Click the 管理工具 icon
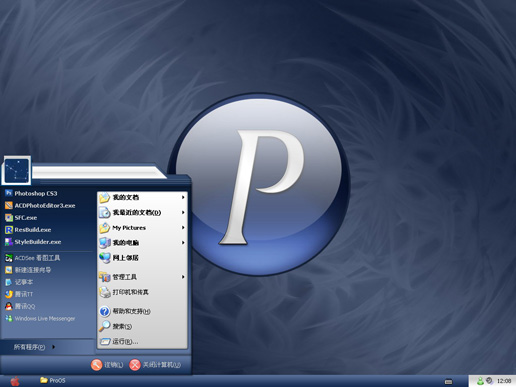Viewport: 516px width, 387px height. pyautogui.click(x=105, y=277)
